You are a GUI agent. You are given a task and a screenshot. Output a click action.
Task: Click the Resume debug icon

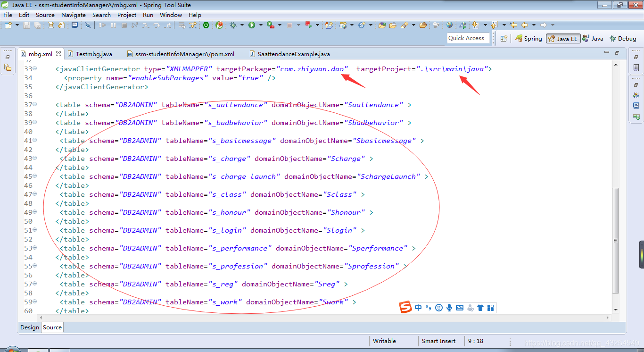[102, 25]
